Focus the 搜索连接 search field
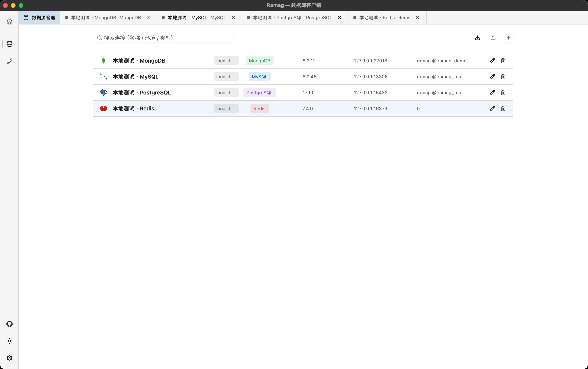Viewport: 588px width, 369px height. tap(163, 38)
